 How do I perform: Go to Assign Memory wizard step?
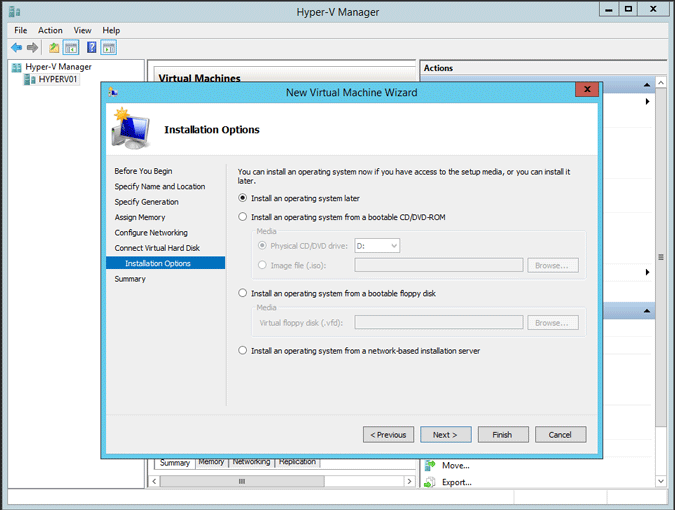coord(140,217)
